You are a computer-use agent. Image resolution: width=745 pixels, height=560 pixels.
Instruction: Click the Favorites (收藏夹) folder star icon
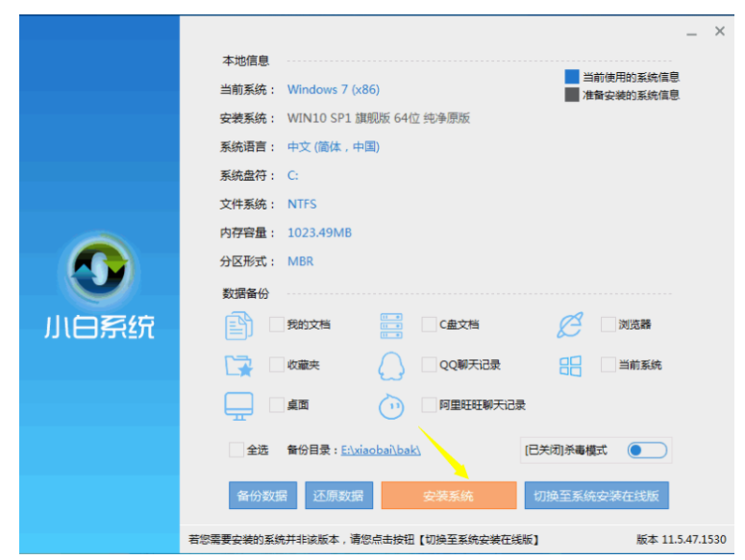coord(238,365)
